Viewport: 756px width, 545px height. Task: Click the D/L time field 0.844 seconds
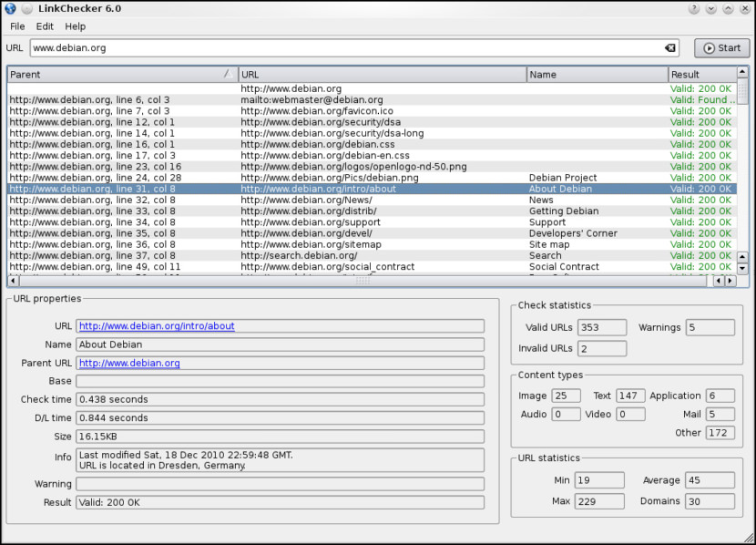click(x=280, y=417)
